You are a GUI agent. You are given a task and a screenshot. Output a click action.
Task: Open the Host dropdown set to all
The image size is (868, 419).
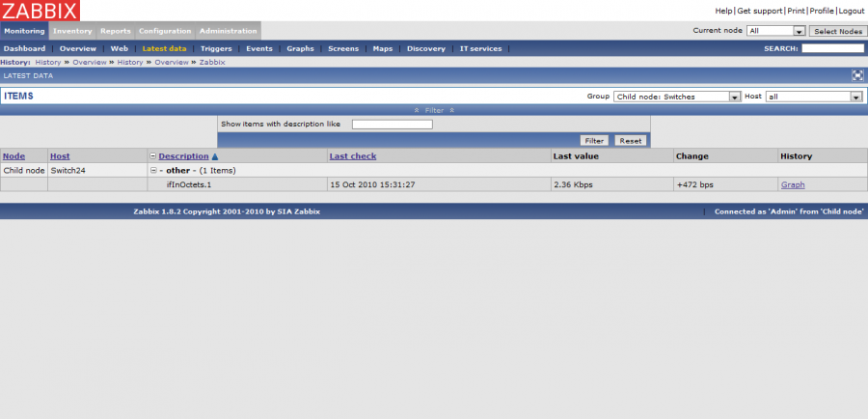(x=814, y=97)
